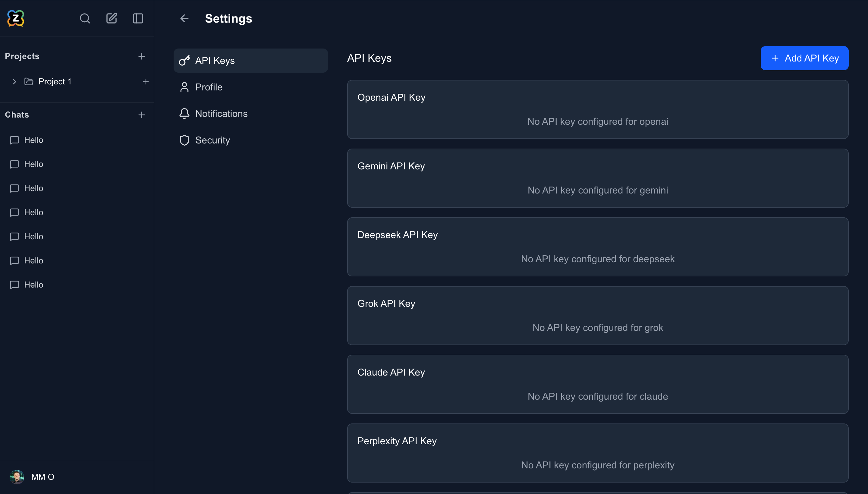Viewport: 868px width, 494px height.
Task: Switch to the Profile tab
Action: click(209, 87)
